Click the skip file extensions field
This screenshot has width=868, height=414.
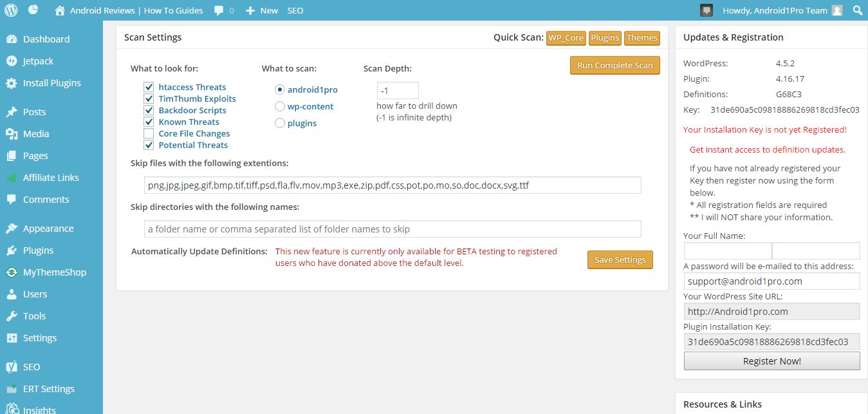392,185
